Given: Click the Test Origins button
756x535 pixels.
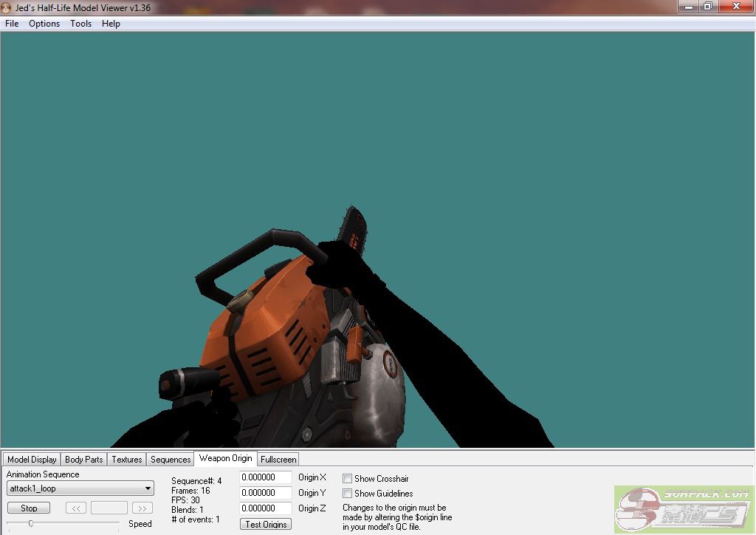Looking at the screenshot, I should [266, 524].
